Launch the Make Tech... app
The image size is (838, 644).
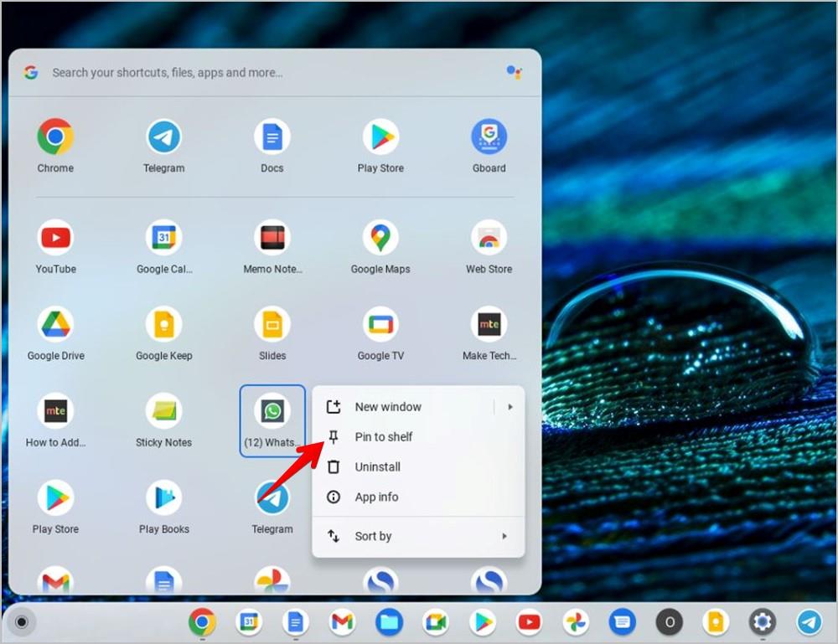coord(489,324)
